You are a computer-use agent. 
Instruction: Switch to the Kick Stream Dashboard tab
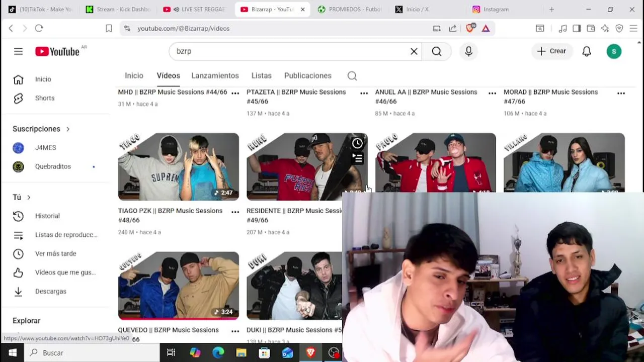coord(117,9)
